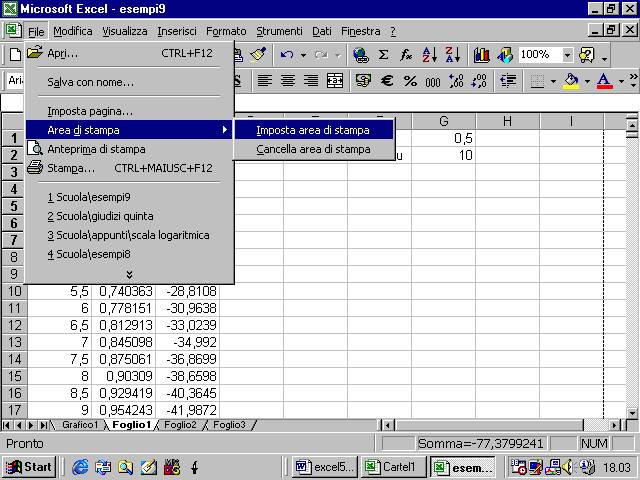640x480 pixels.
Task: Select cell containing 0,845098
Action: [124, 342]
